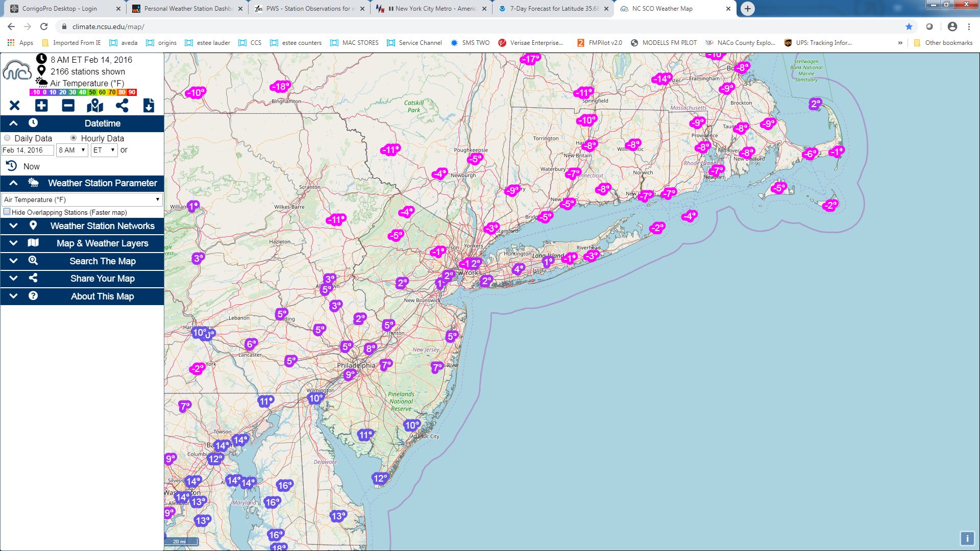Select the Hourly Data radio button
Image resolution: width=980 pixels, height=551 pixels.
coord(73,138)
